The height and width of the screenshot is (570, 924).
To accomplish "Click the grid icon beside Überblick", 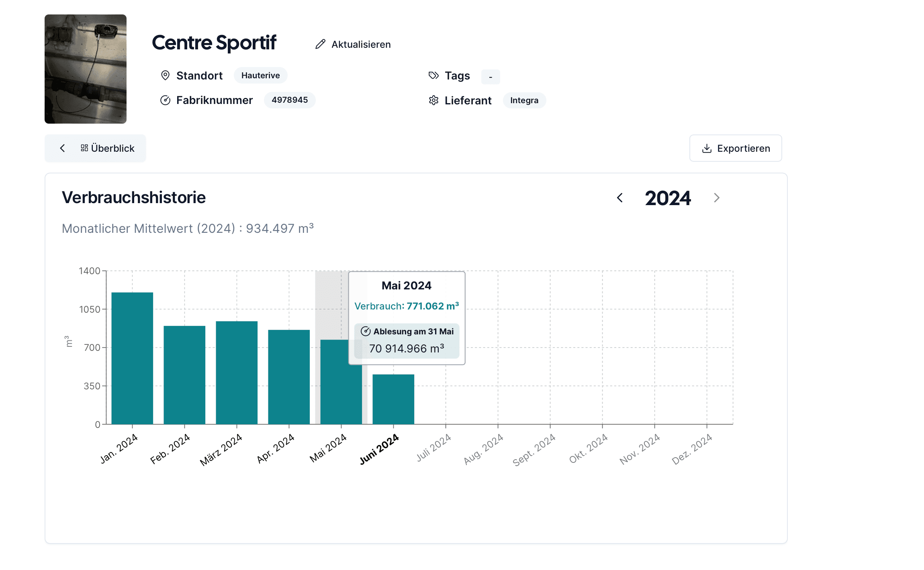I will [x=84, y=148].
